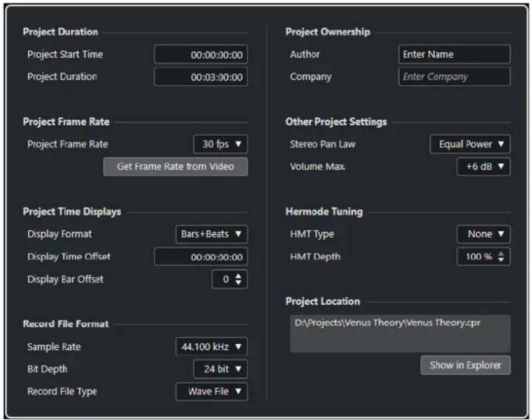The width and height of the screenshot is (532, 420).
Task: Open the HMT Type dropdown
Action: [x=483, y=234]
